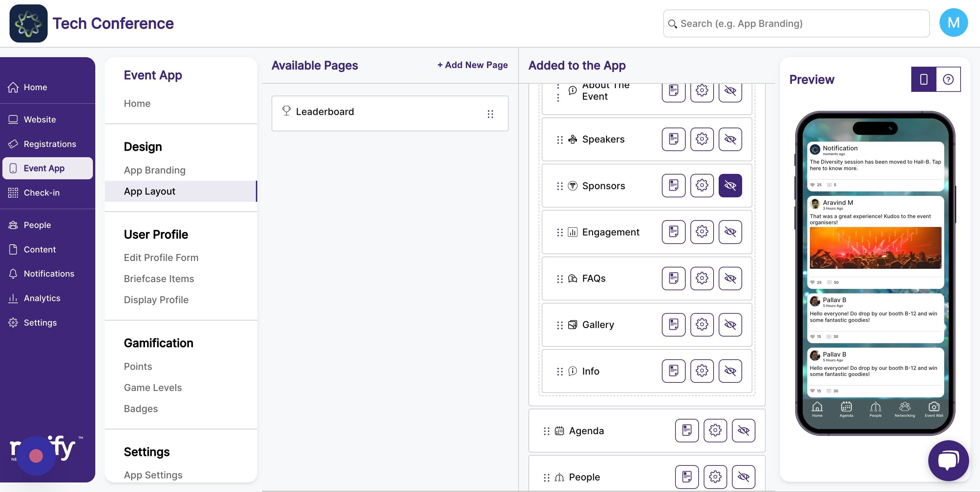Click Add New Page link
The image size is (980, 492).
(472, 65)
